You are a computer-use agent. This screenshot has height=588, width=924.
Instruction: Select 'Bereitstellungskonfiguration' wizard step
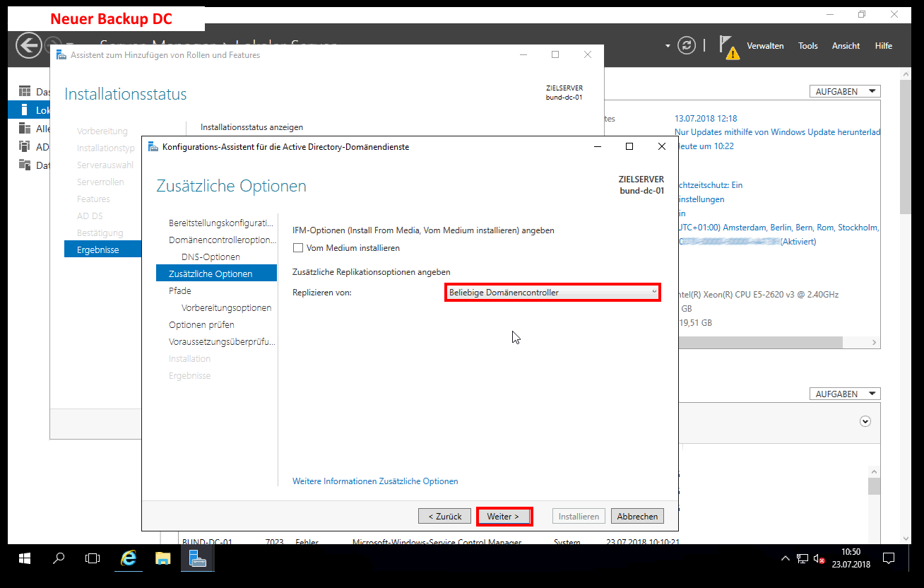219,223
